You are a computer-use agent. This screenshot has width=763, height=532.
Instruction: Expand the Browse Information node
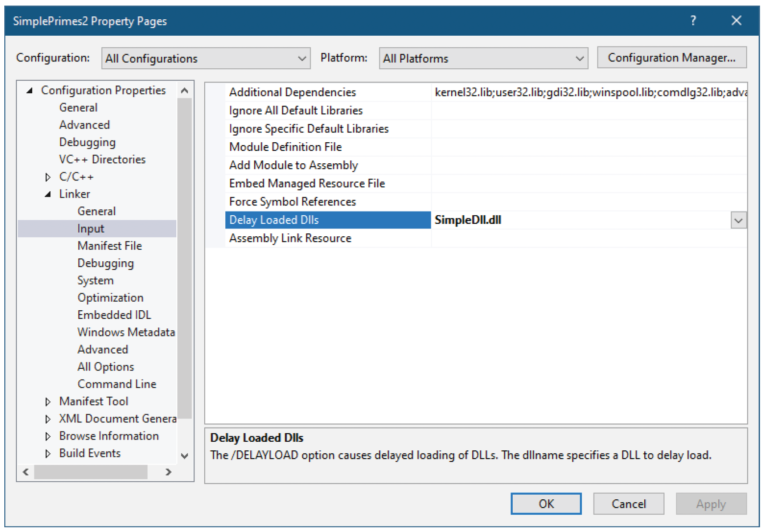(48, 437)
